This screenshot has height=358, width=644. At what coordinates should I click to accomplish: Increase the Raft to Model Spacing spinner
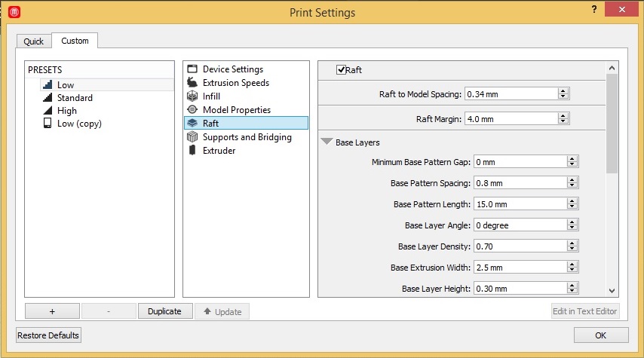[563, 91]
